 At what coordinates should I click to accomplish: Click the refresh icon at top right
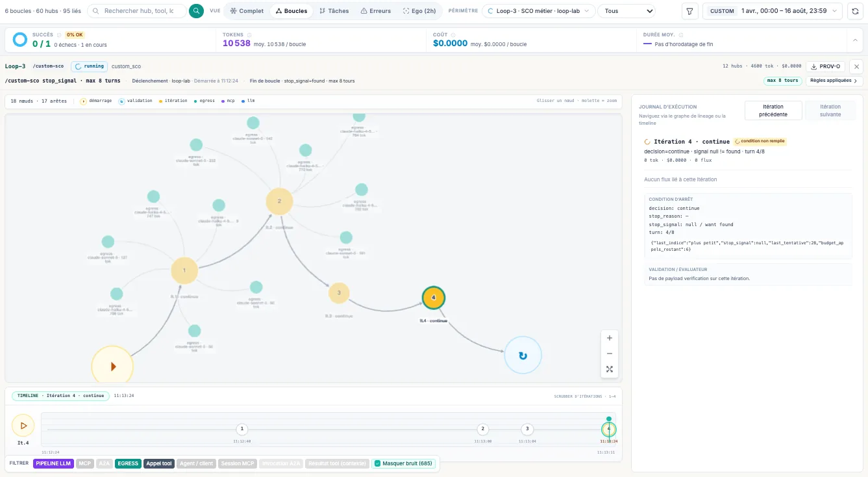854,11
